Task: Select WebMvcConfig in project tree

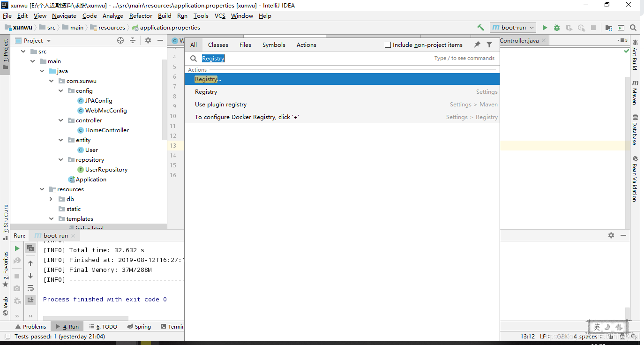Action: coord(106,111)
